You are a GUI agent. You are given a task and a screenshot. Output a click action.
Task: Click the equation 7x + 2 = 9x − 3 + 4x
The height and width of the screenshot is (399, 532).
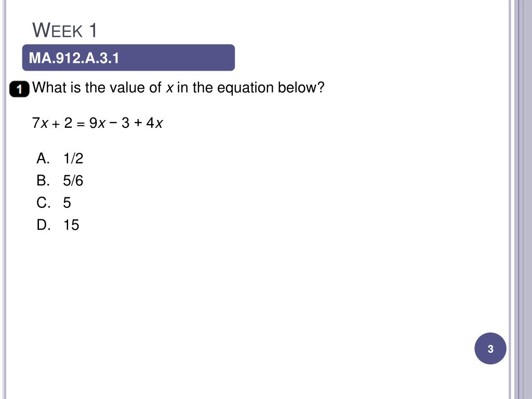[x=97, y=123]
